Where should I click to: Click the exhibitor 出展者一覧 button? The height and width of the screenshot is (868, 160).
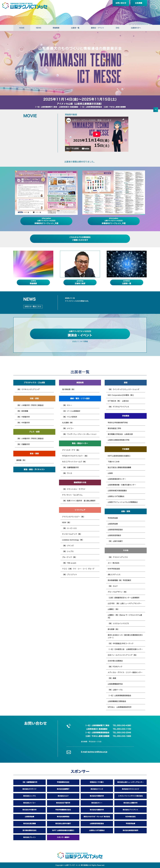(127, 282)
